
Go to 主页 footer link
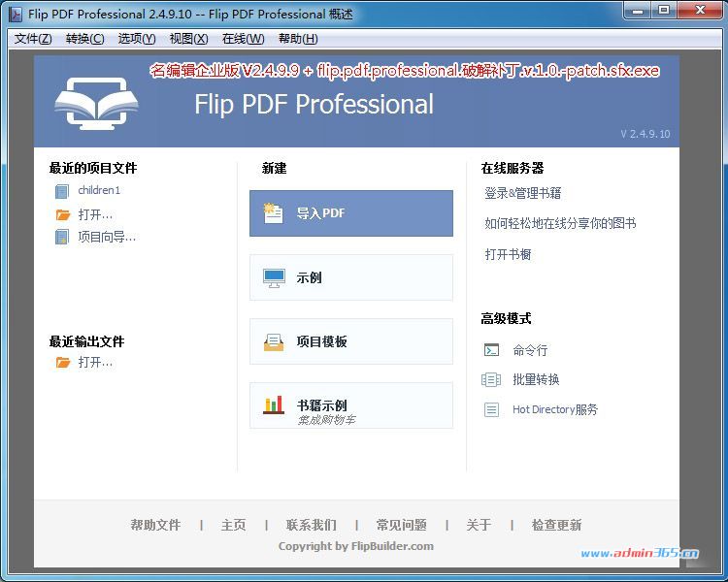click(234, 525)
